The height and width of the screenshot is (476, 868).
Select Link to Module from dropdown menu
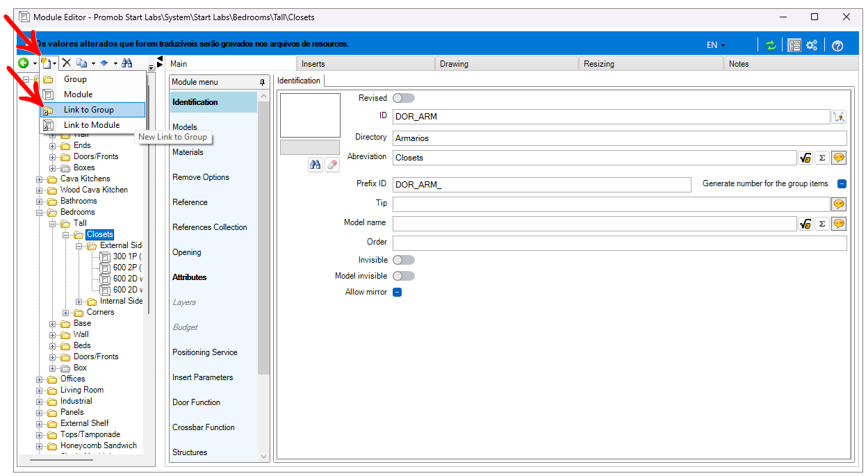click(91, 125)
